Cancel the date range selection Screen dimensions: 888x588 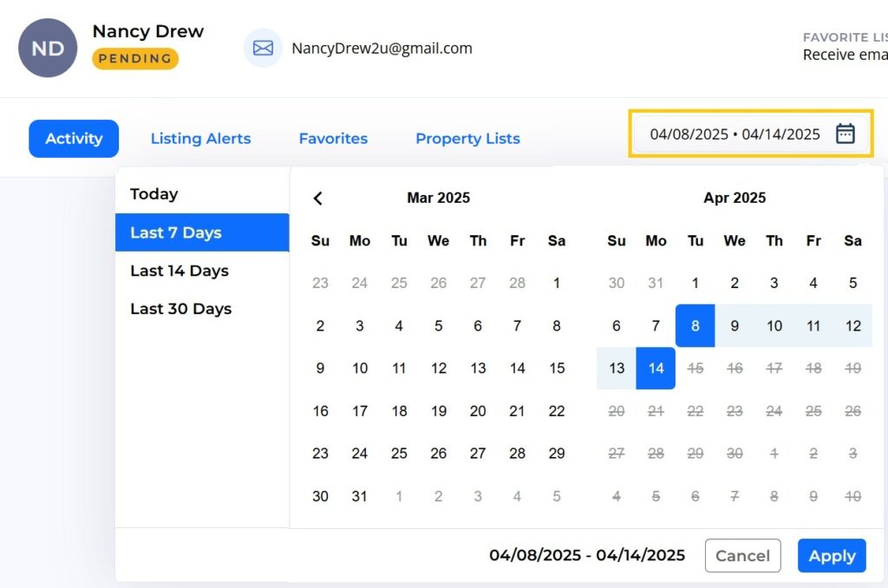click(742, 556)
